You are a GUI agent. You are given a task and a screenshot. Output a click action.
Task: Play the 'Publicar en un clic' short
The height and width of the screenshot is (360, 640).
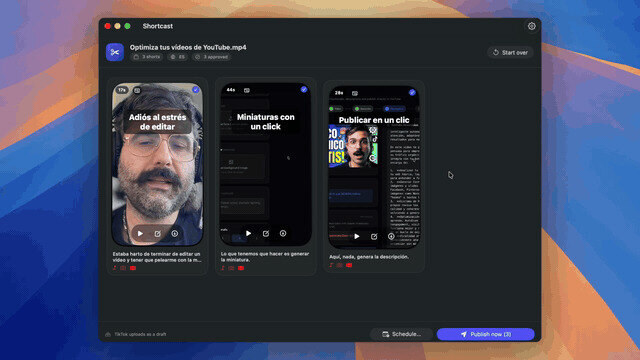coord(357,236)
